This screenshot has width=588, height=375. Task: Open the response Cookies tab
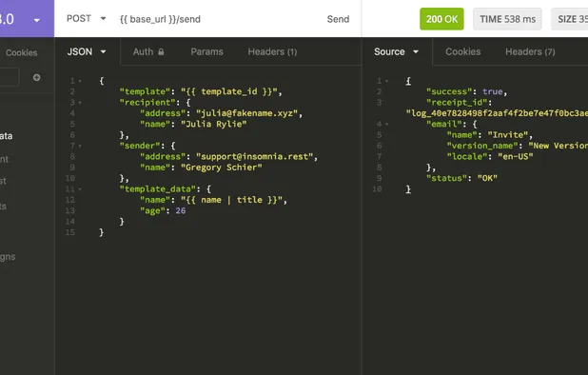[462, 51]
